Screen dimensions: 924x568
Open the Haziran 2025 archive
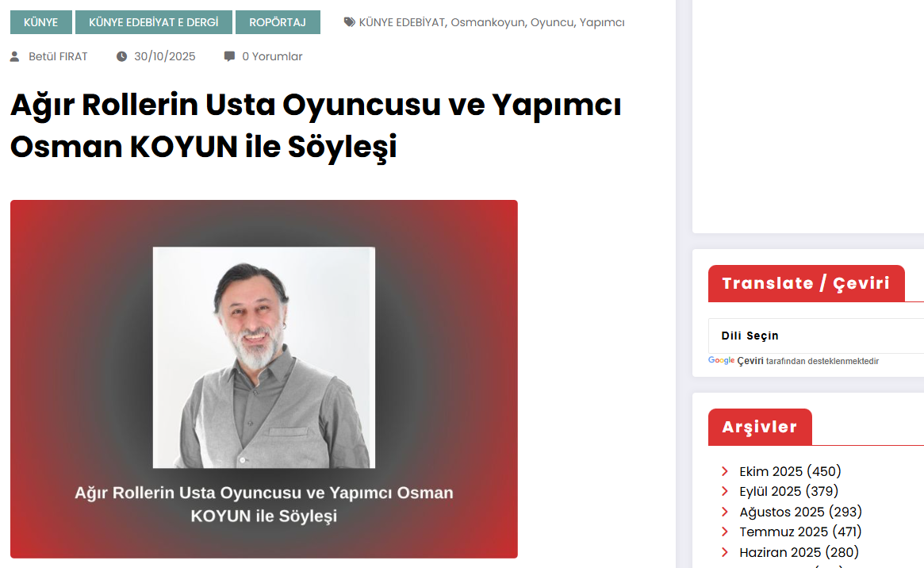tap(799, 553)
